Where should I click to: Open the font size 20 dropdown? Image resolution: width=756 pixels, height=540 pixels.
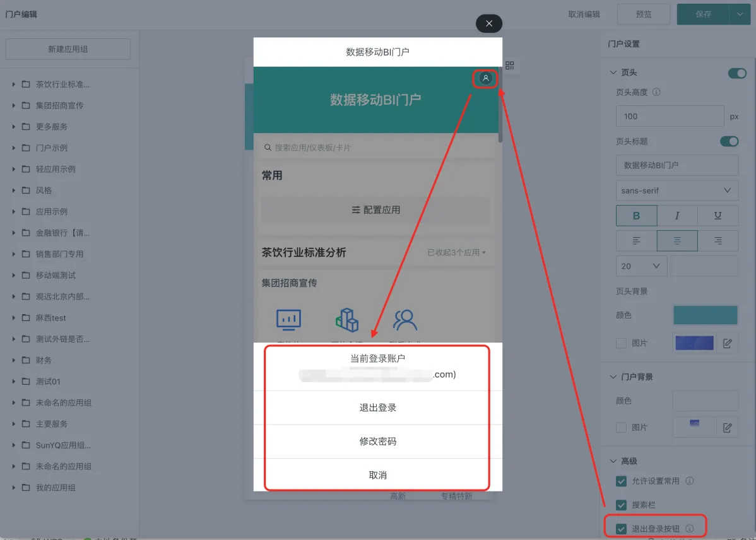click(641, 266)
